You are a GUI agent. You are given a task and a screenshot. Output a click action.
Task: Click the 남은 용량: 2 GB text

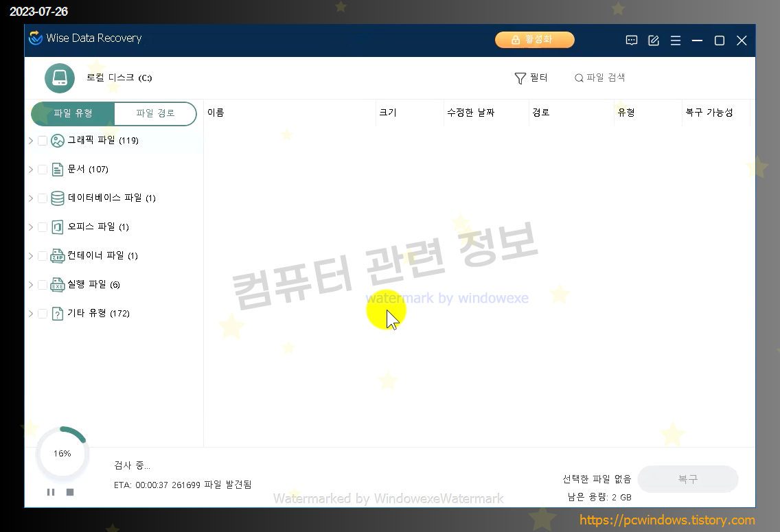[599, 497]
